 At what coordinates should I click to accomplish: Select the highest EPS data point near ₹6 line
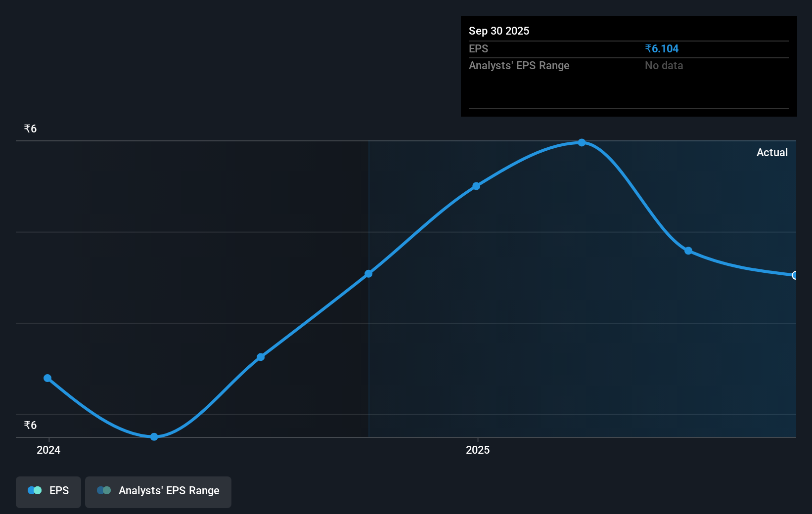click(x=582, y=142)
